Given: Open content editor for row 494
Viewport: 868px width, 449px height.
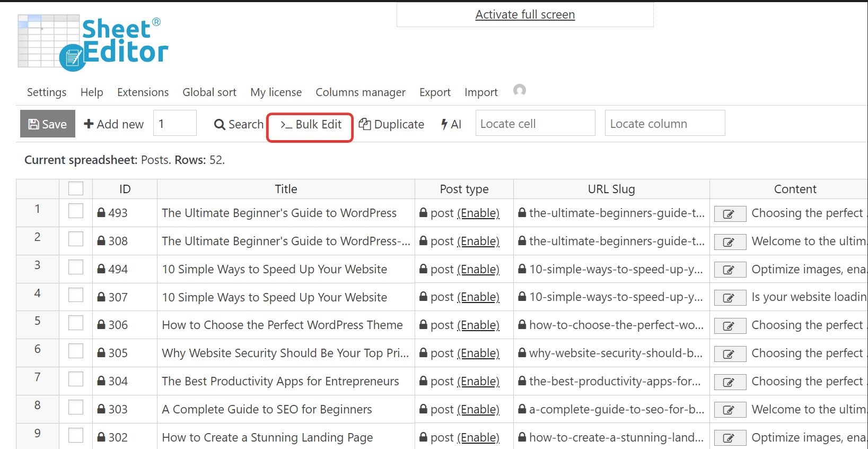Looking at the screenshot, I should point(730,270).
